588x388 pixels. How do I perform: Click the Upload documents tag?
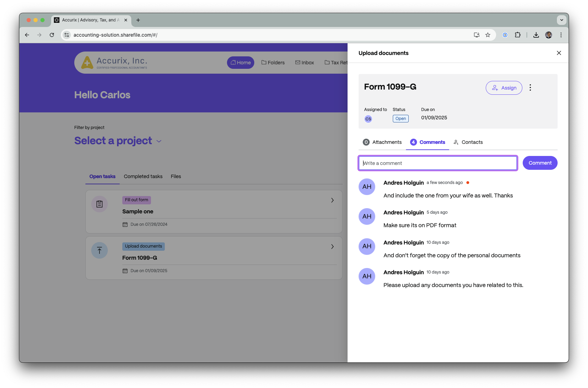(x=143, y=246)
